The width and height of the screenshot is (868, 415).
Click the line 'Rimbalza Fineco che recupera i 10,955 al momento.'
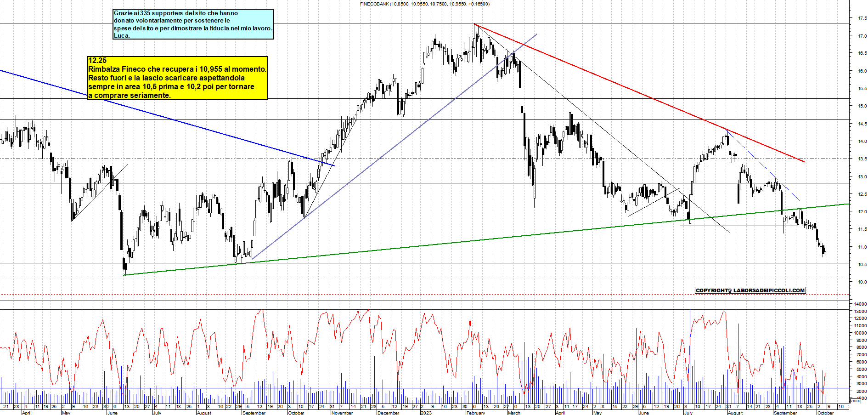coord(177,69)
